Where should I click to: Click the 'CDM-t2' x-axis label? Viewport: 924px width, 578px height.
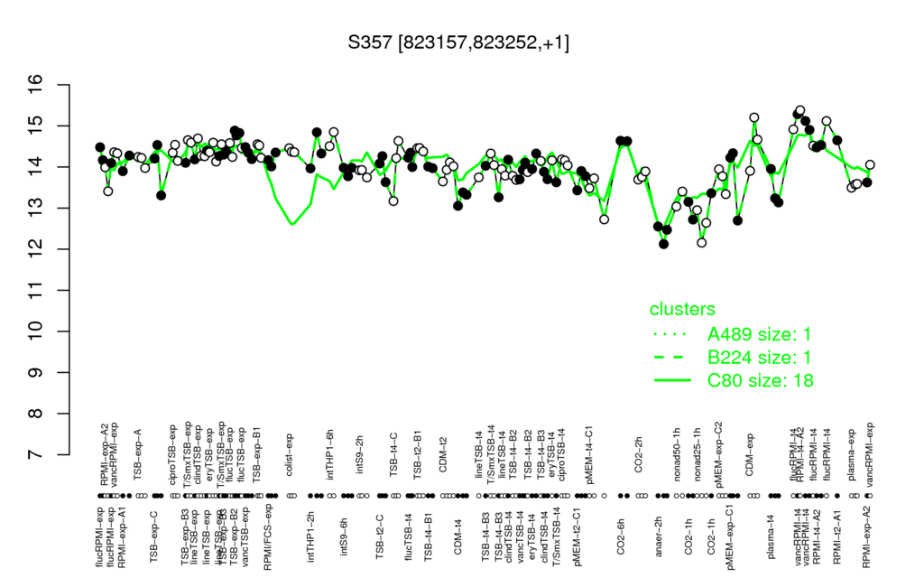pos(443,456)
